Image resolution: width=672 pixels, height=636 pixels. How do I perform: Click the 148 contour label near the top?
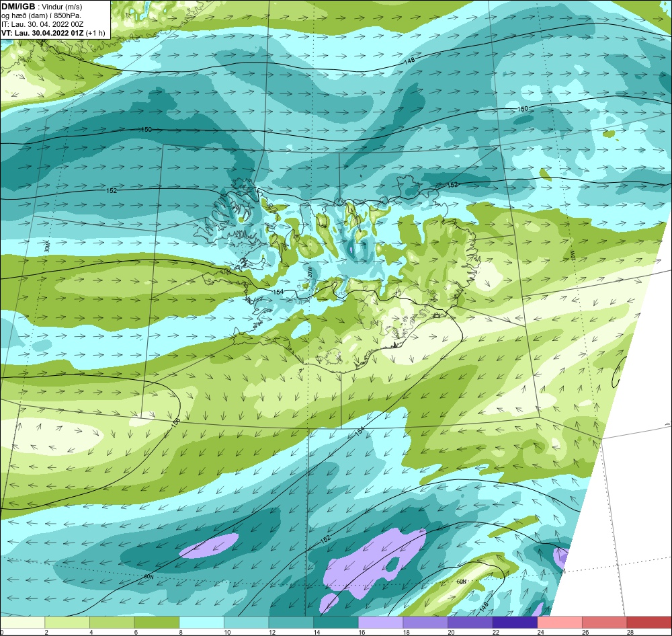(410, 61)
